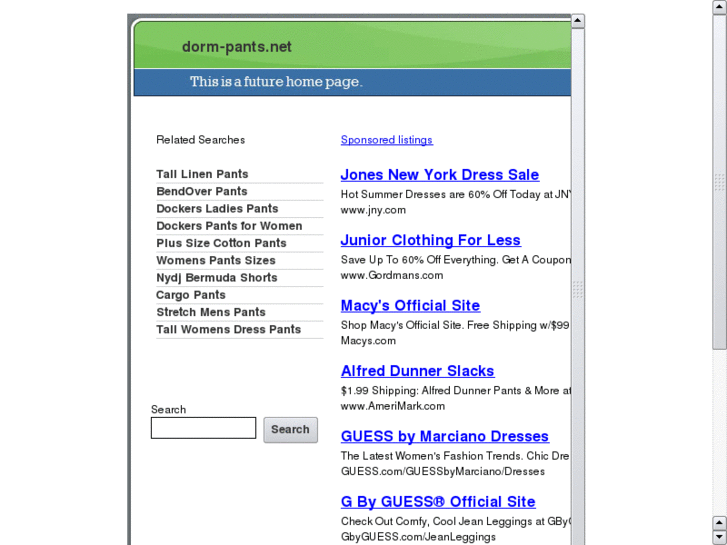Open Womens Pants Sizes link

(x=216, y=260)
